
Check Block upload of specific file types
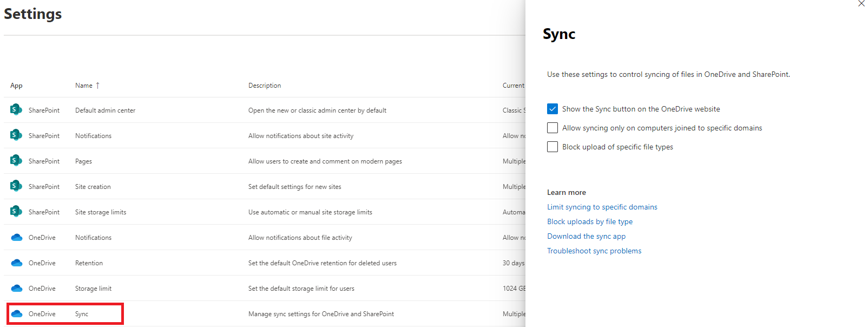pyautogui.click(x=553, y=147)
